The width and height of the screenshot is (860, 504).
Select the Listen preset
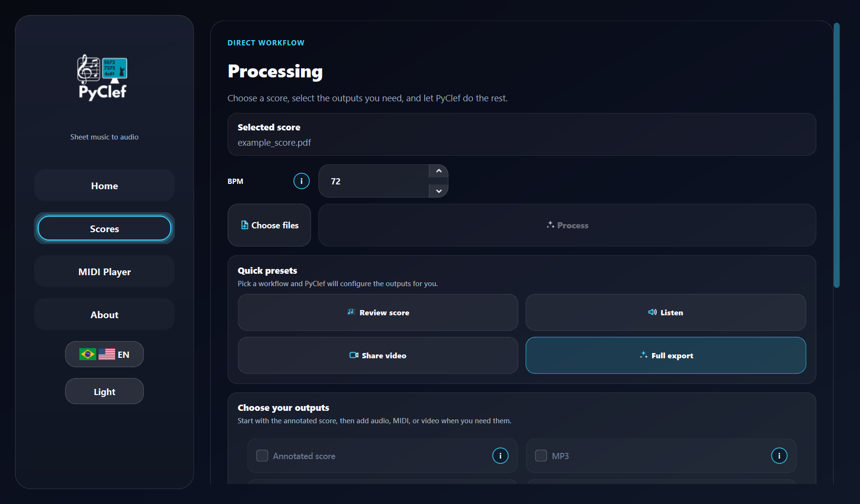pos(666,312)
